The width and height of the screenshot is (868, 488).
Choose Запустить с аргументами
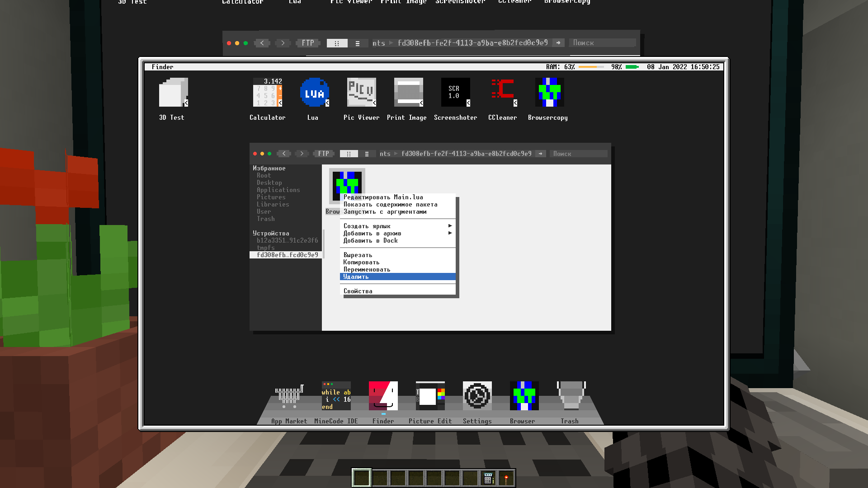(x=398, y=211)
